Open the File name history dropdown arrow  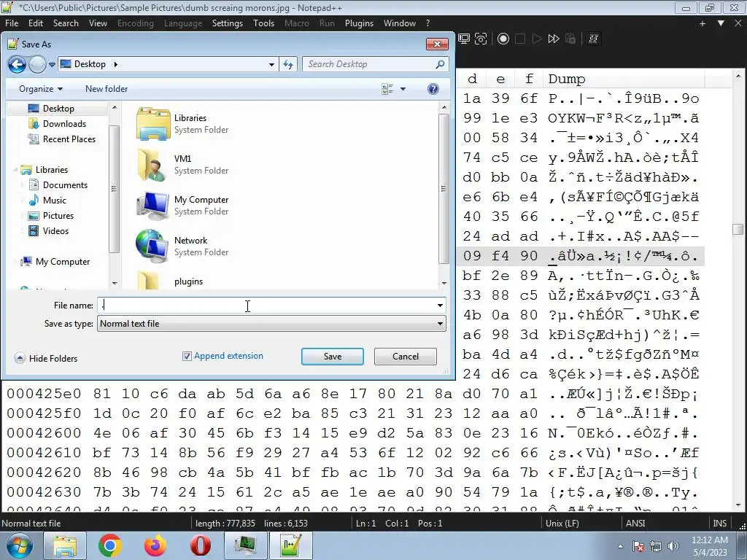(440, 306)
